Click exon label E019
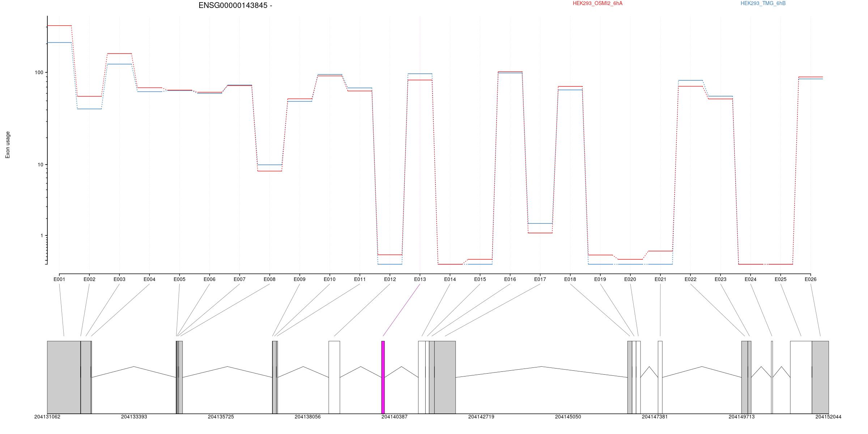Image resolution: width=868 pixels, height=434 pixels. (x=600, y=279)
